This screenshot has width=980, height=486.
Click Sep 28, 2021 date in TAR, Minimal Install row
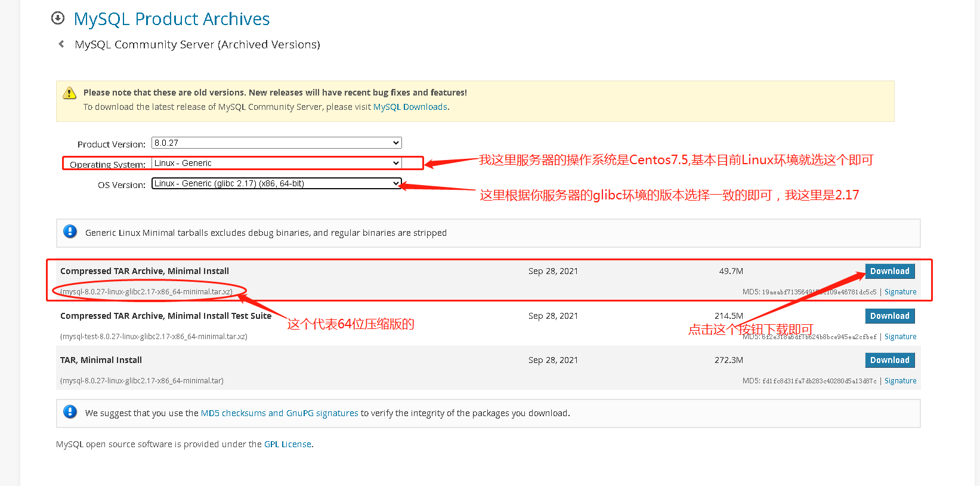553,360
